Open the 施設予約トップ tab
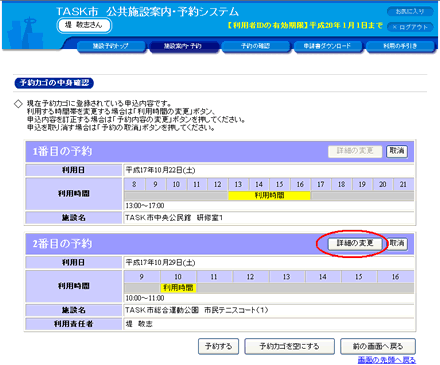The height and width of the screenshot is (365, 440). (x=111, y=46)
